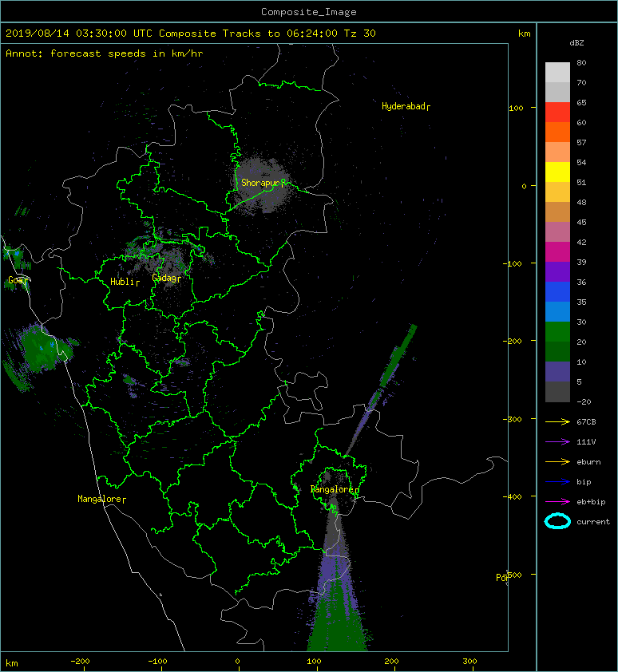Click the Composite_Image title text

click(309, 12)
